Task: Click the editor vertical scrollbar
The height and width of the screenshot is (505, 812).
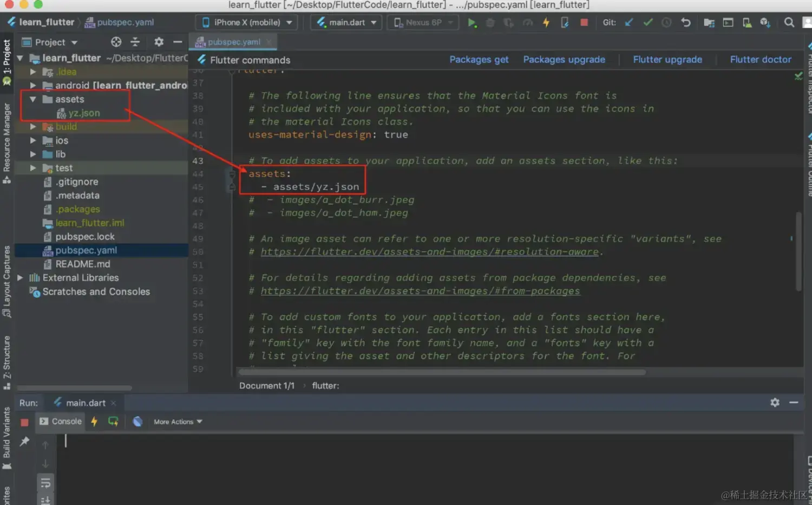Action: [x=798, y=251]
